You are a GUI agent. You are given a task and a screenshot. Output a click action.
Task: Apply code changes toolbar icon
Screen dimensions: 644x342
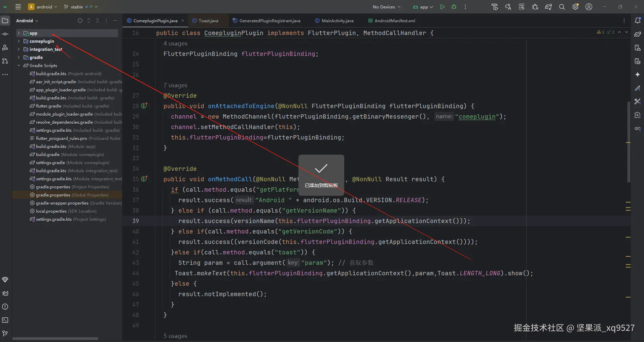click(x=522, y=7)
